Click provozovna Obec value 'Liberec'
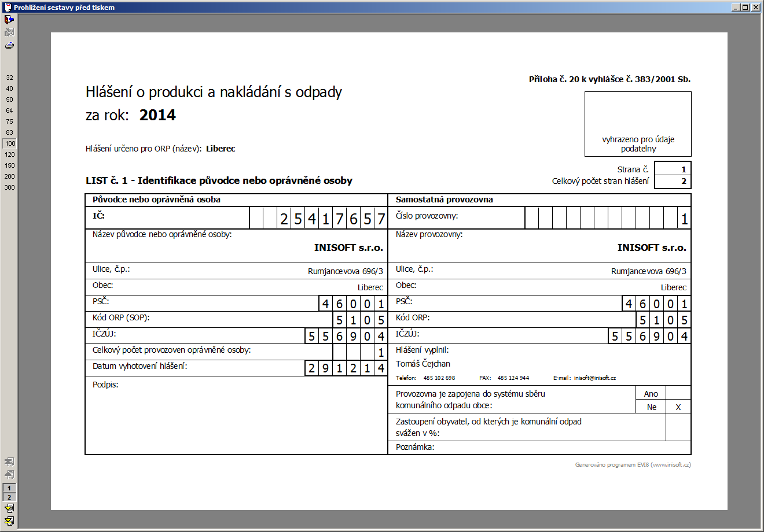The image size is (764, 532). pos(674,287)
